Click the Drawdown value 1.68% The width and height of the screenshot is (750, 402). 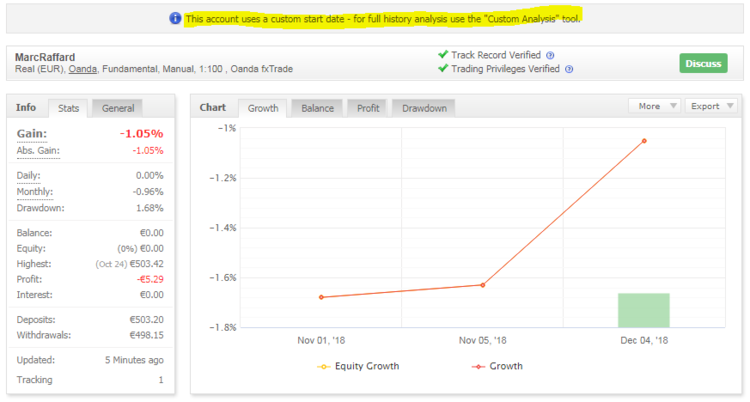(150, 208)
